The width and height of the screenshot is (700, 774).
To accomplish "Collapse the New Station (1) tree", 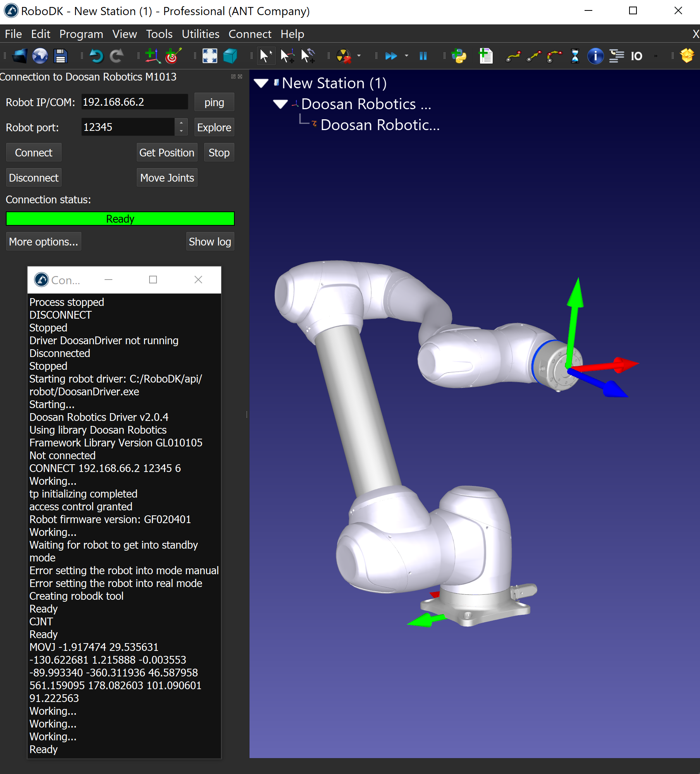I will pyautogui.click(x=261, y=83).
